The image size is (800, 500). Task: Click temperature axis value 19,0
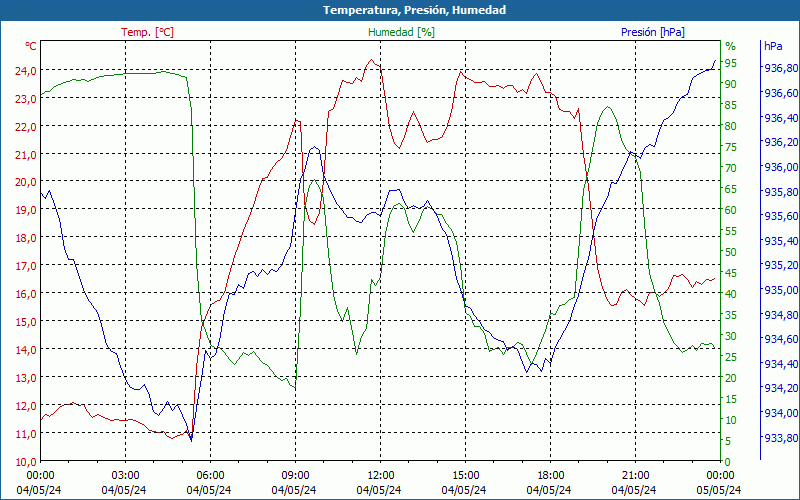click(26, 211)
